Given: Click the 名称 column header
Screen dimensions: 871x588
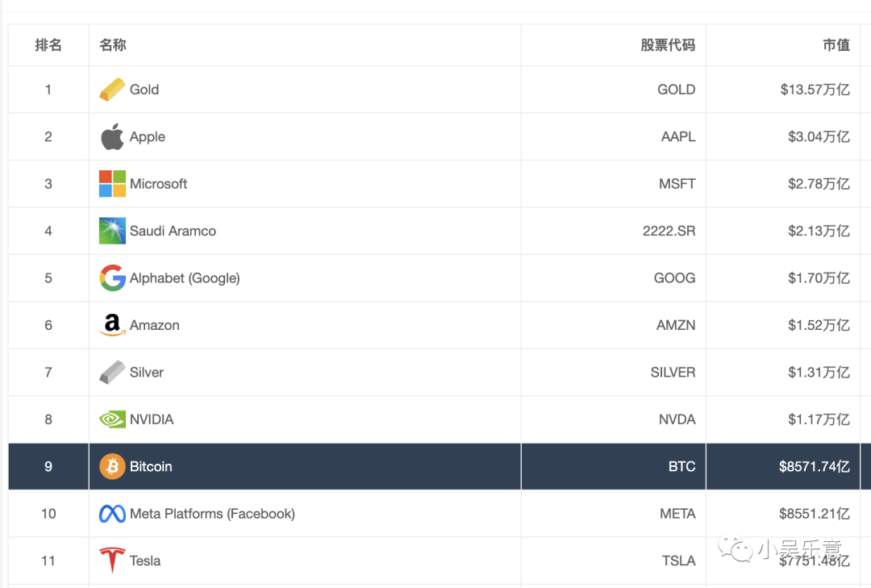Looking at the screenshot, I should [113, 45].
